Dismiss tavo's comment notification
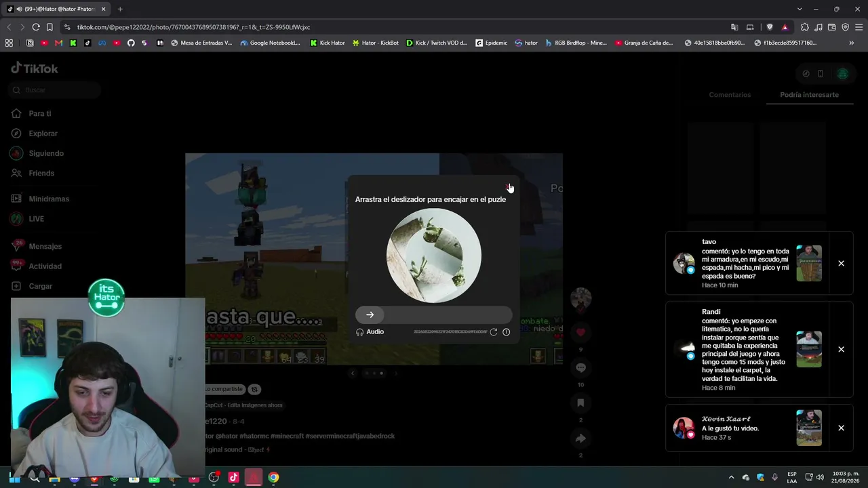 point(841,263)
